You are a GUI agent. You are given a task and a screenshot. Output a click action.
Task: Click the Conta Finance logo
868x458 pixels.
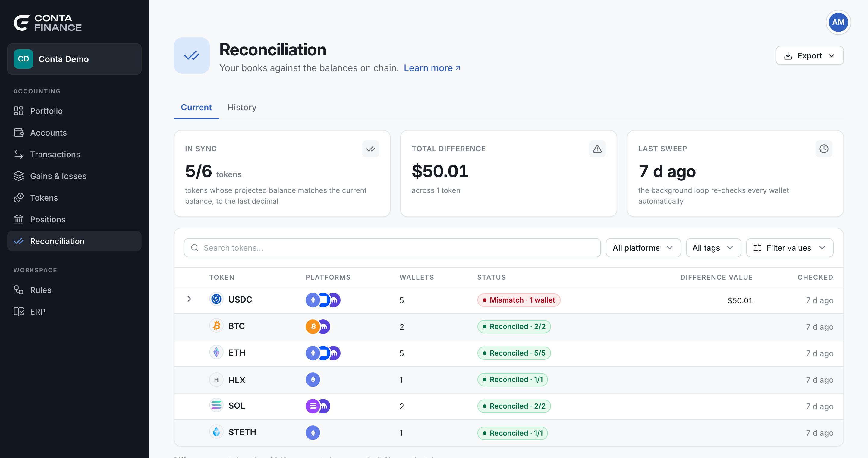pos(48,23)
